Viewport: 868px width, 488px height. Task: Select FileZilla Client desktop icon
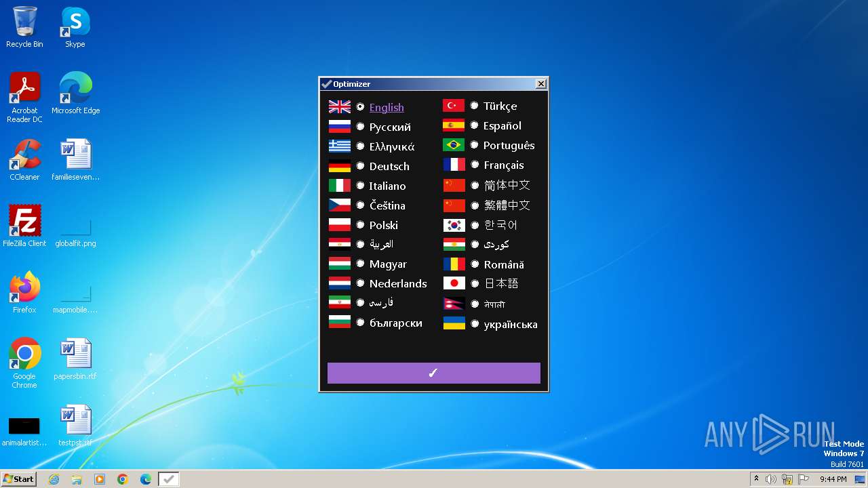[x=24, y=226]
